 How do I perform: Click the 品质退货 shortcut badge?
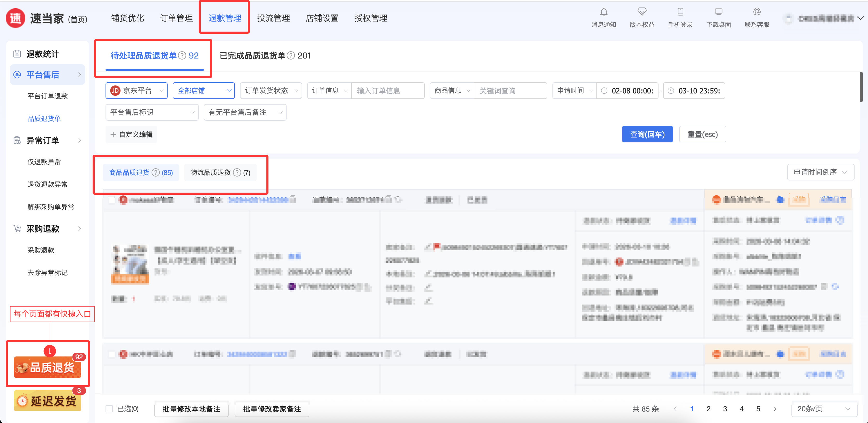48,367
